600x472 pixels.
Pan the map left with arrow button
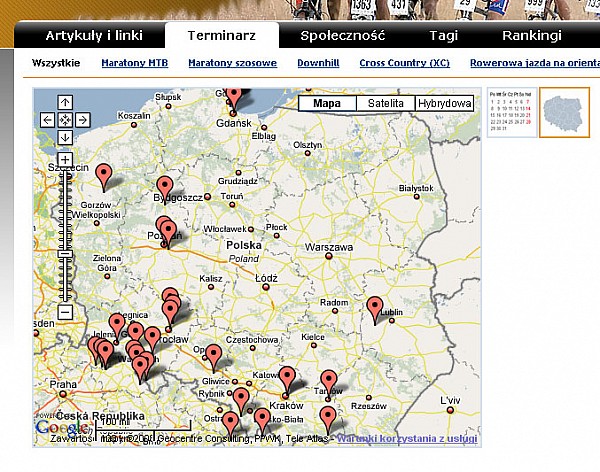(x=48, y=119)
